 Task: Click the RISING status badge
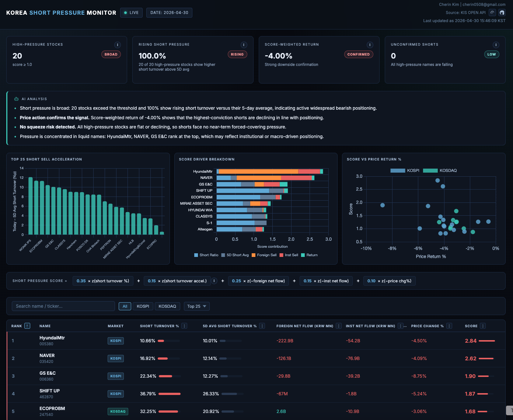pos(237,54)
